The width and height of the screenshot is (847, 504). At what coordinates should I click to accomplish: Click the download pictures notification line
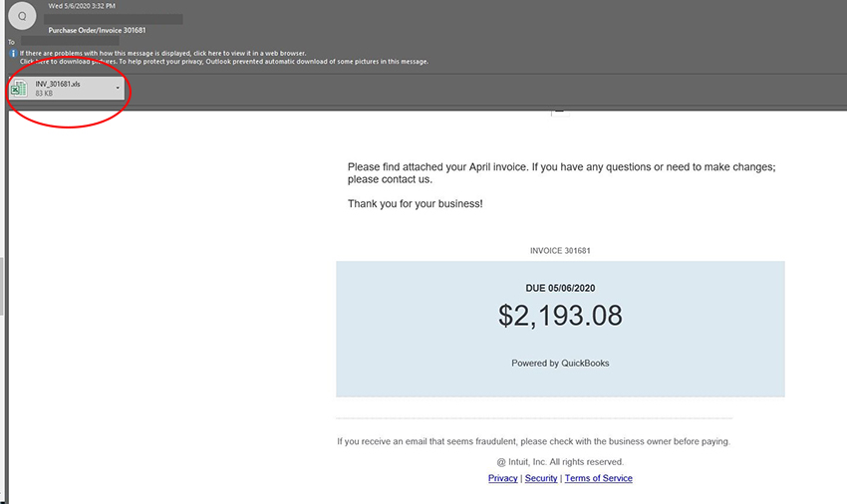point(223,62)
